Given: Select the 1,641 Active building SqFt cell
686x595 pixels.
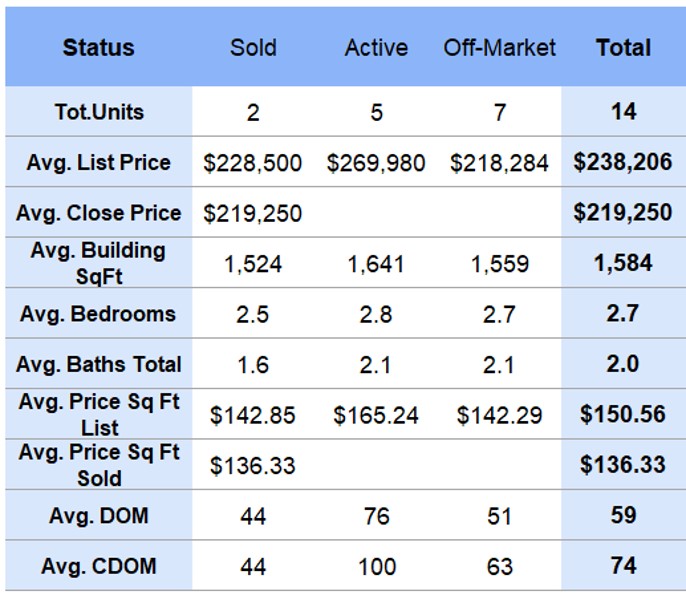Looking at the screenshot, I should (376, 264).
